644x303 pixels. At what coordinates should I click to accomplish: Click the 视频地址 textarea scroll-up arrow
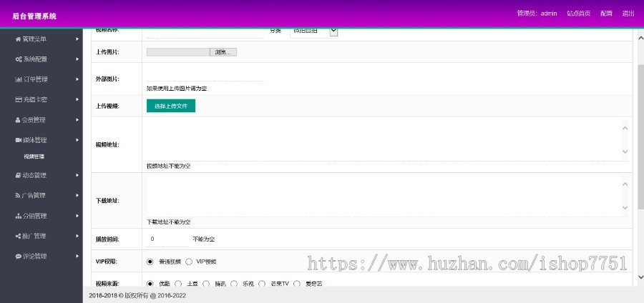(x=625, y=129)
